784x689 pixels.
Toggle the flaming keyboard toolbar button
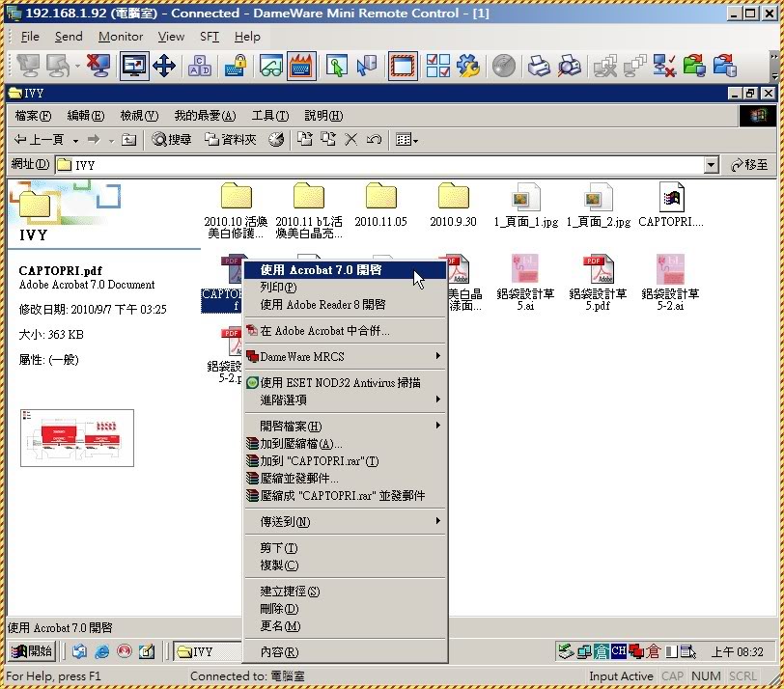[301, 66]
